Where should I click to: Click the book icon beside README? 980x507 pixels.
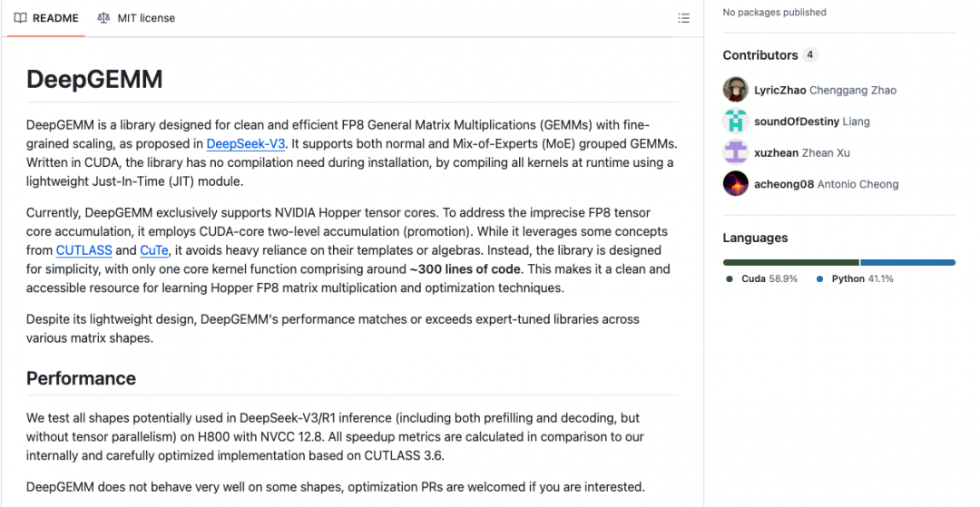[x=20, y=18]
